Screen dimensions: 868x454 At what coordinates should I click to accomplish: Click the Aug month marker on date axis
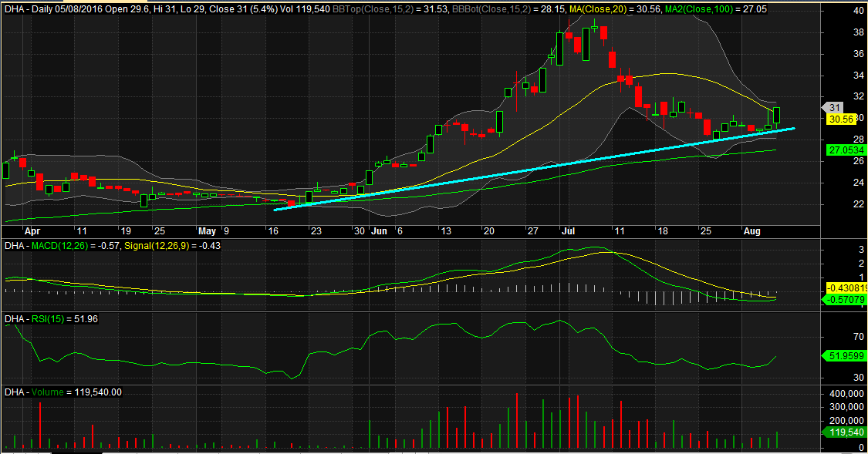click(752, 230)
